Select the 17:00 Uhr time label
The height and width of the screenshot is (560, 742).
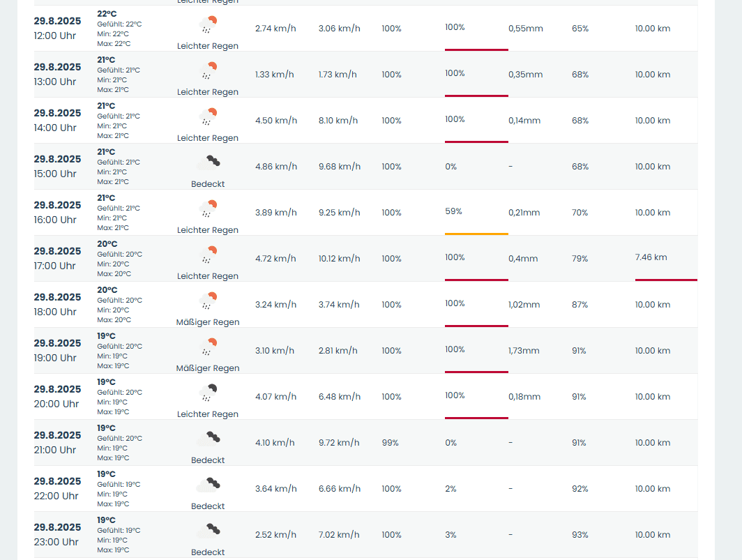tap(55, 266)
